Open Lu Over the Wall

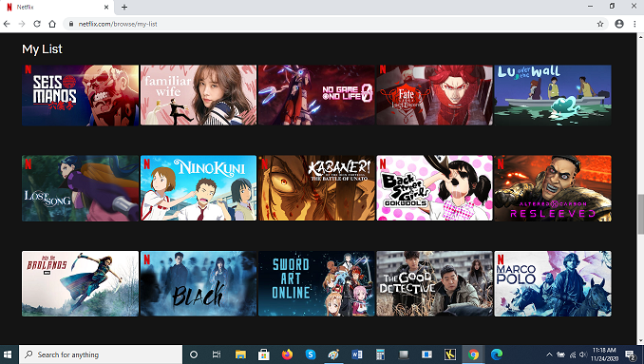pos(553,95)
